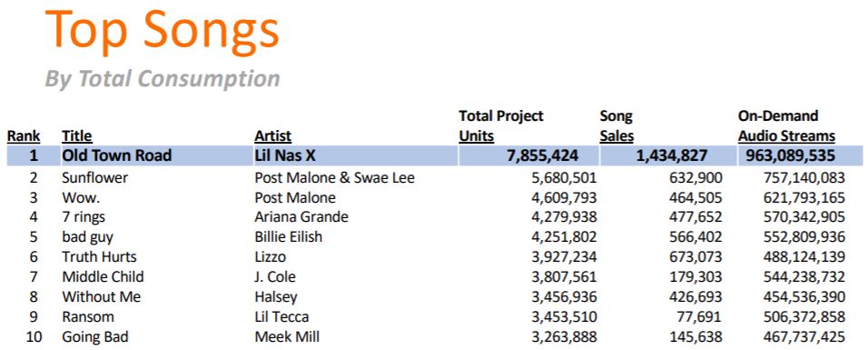Select the J. Cole artist cell

click(275, 276)
